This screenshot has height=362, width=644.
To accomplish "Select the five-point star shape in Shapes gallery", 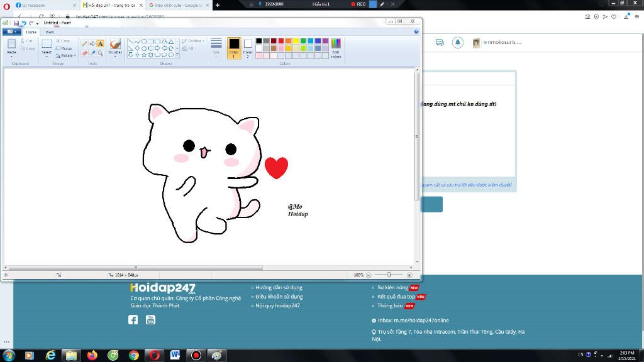I will tap(144, 55).
